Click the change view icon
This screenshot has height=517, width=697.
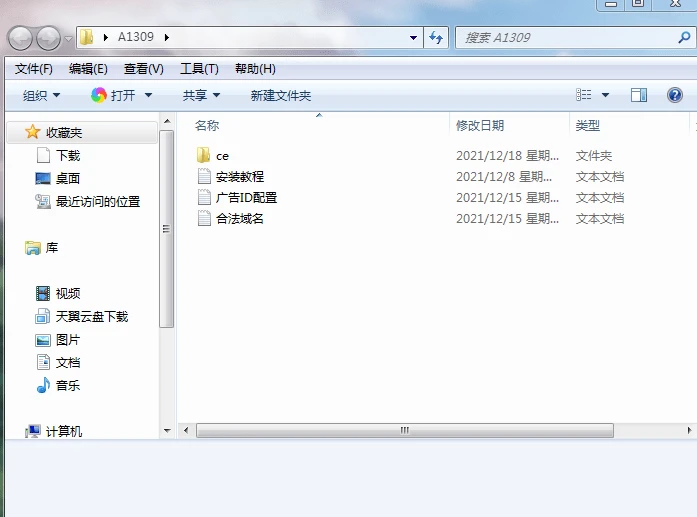point(585,95)
